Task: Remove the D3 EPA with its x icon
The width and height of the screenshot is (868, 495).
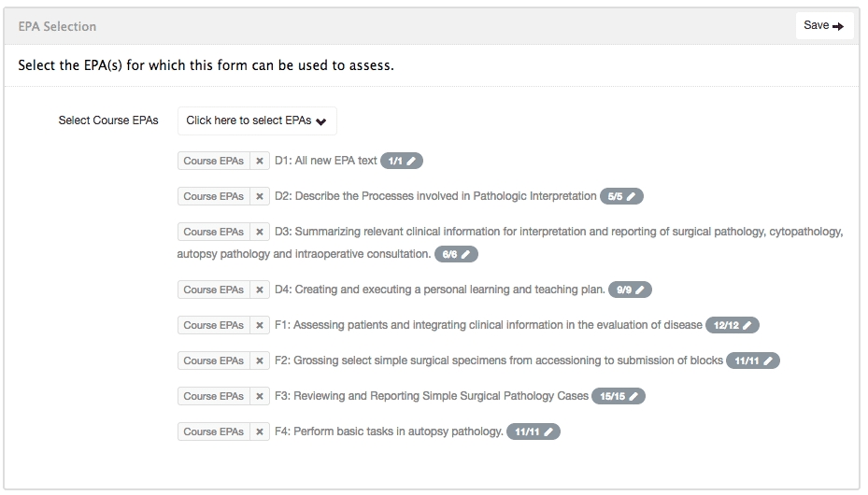Action: (x=260, y=232)
